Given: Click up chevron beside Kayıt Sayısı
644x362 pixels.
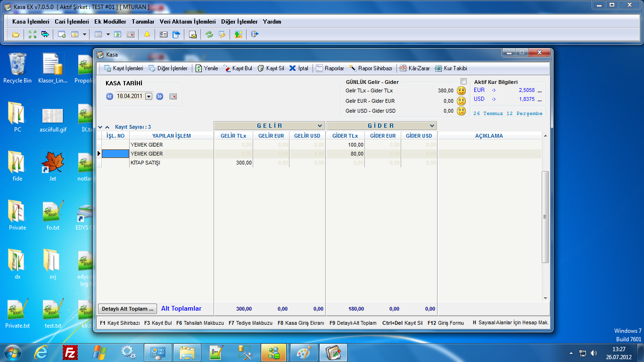Looking at the screenshot, I should tap(107, 127).
